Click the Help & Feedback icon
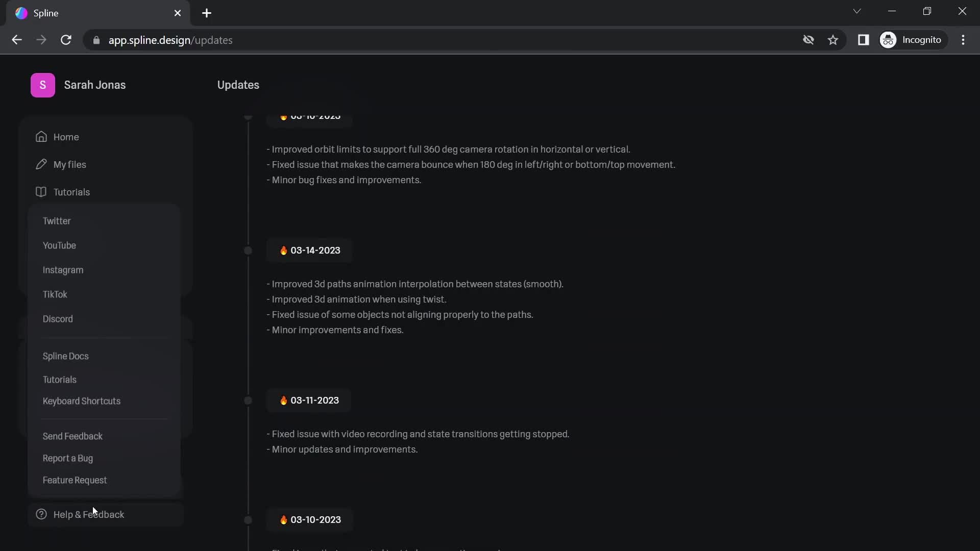The width and height of the screenshot is (980, 551). [x=40, y=515]
